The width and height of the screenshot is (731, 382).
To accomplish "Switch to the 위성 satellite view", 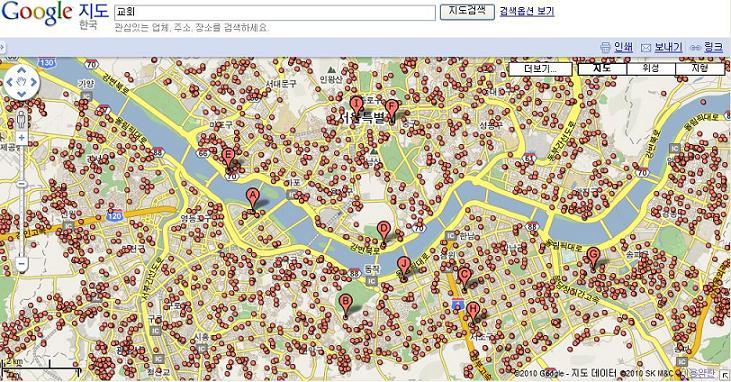I will 651,69.
